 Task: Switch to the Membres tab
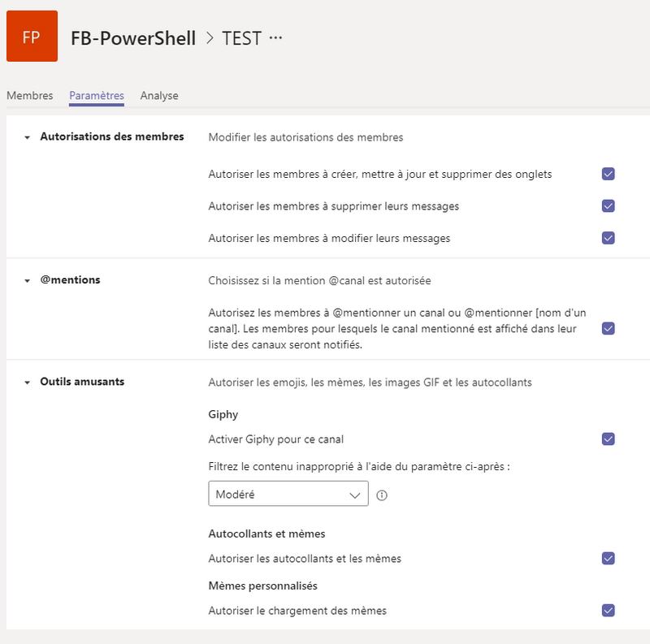30,96
